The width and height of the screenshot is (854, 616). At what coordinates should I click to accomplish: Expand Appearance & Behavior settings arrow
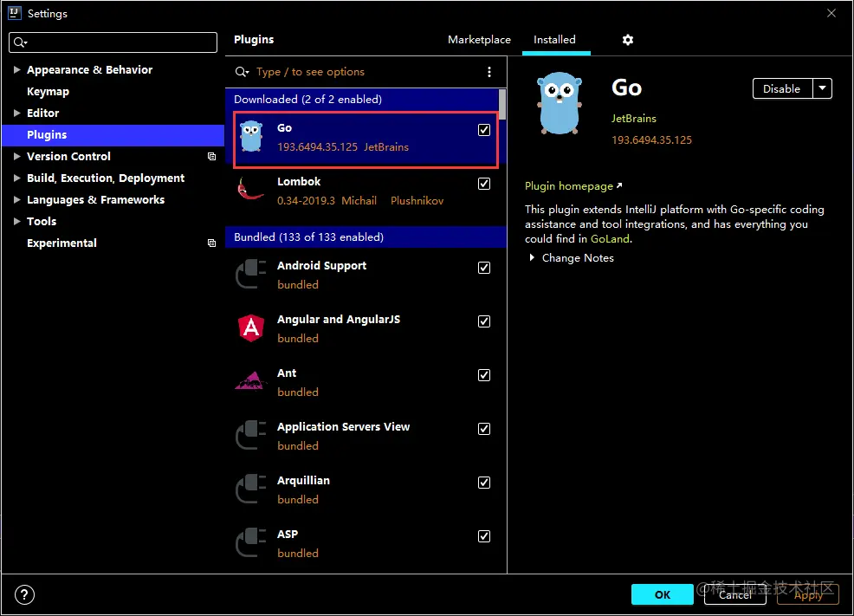16,69
